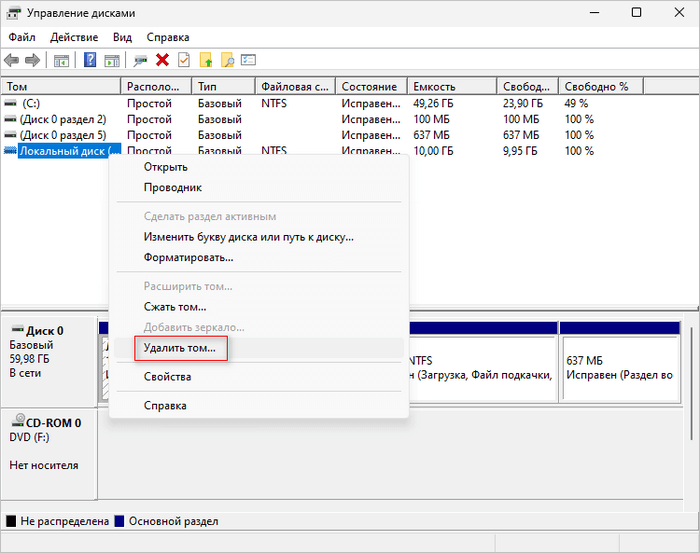Open the Файл menu
This screenshot has width=700, height=553.
click(21, 37)
